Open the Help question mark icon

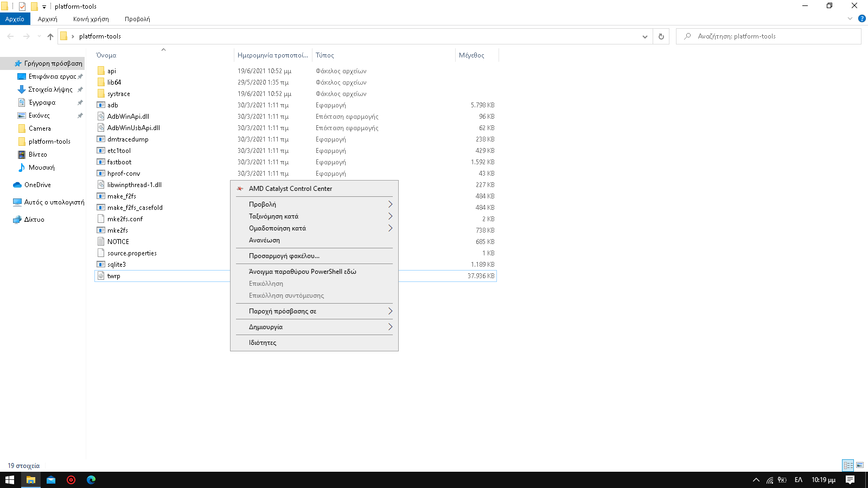[x=861, y=18]
